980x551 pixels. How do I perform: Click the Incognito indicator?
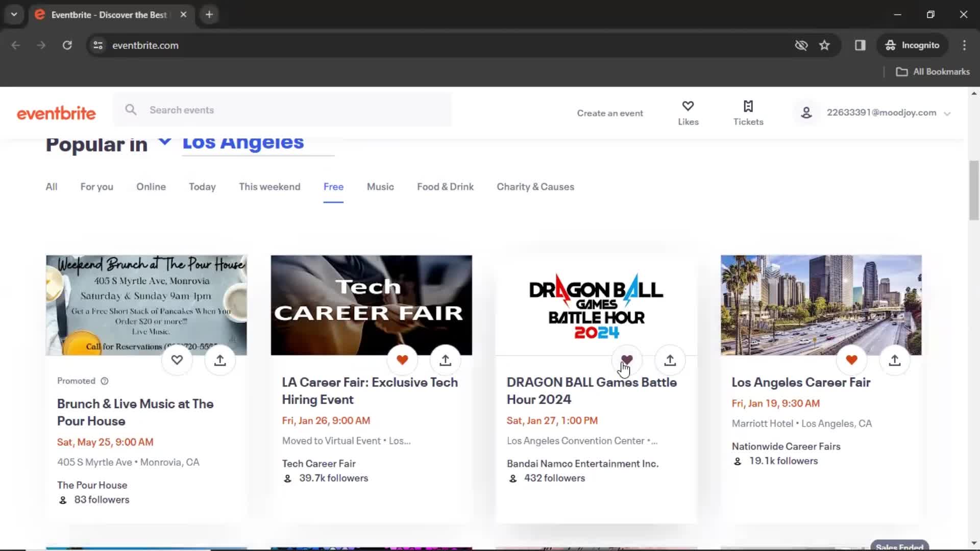click(x=912, y=45)
